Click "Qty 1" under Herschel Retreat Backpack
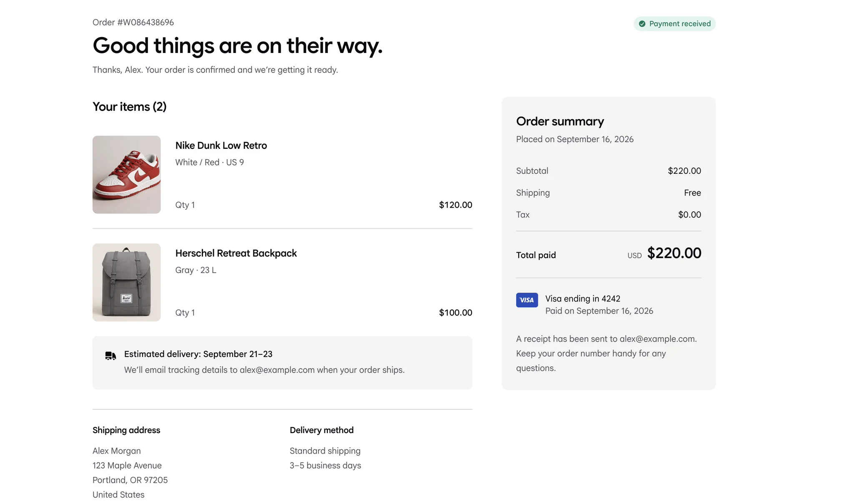The width and height of the screenshot is (854, 504). 185,313
